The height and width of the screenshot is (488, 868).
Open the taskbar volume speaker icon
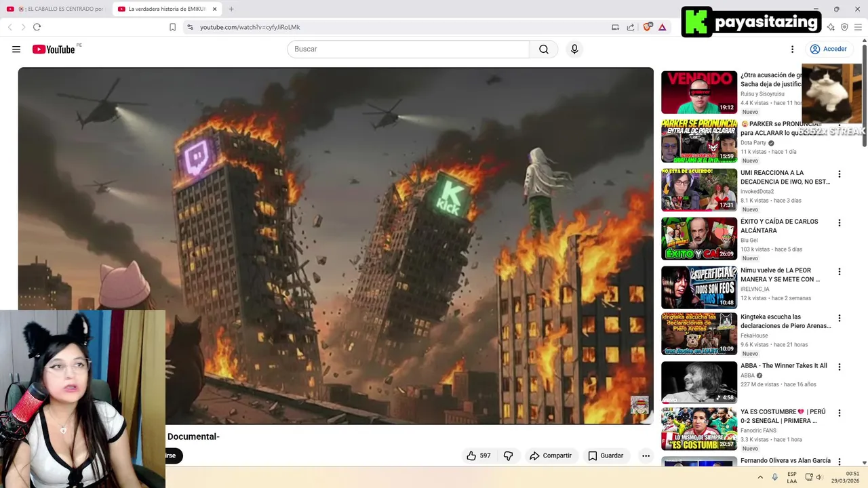[819, 477]
